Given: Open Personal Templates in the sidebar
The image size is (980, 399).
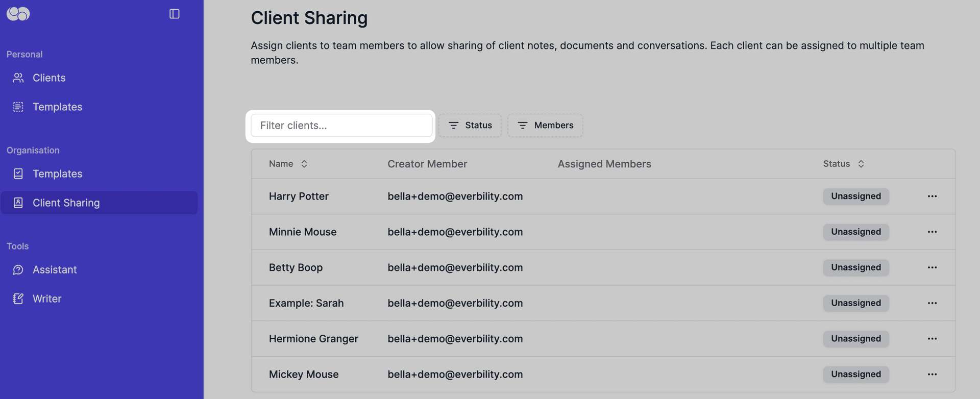Looking at the screenshot, I should pos(99,107).
